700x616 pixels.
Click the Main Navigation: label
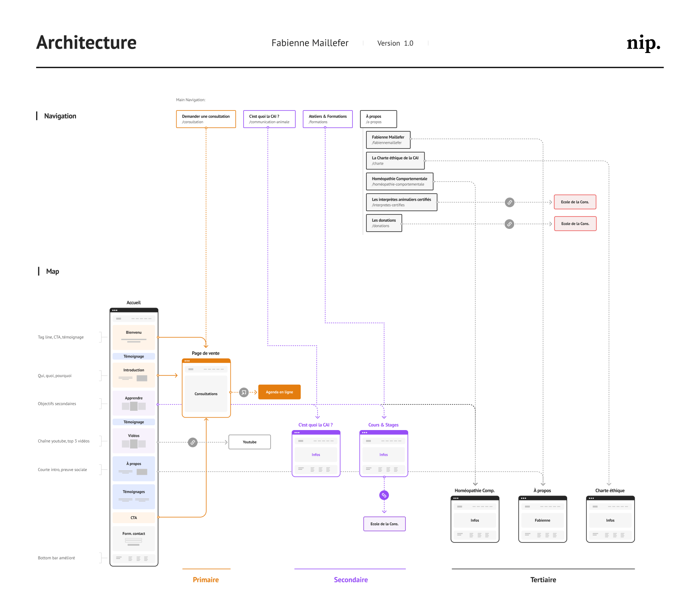(x=191, y=100)
